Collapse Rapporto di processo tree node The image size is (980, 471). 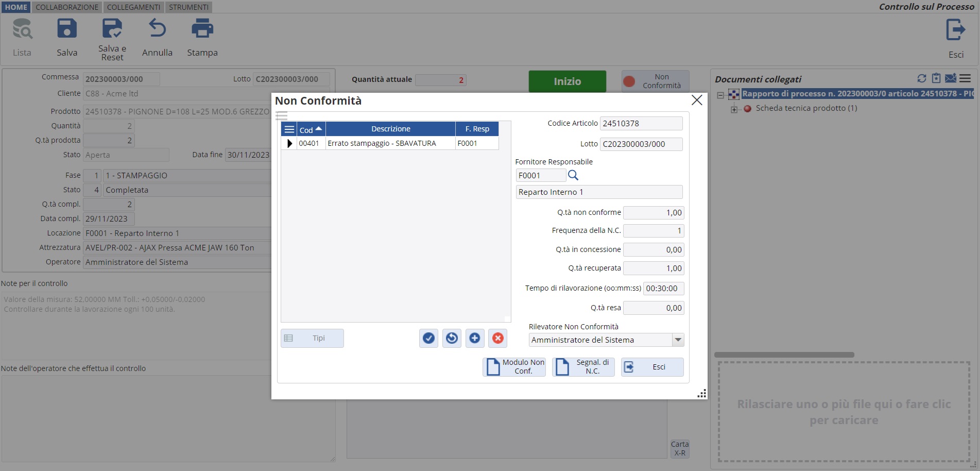tap(720, 94)
